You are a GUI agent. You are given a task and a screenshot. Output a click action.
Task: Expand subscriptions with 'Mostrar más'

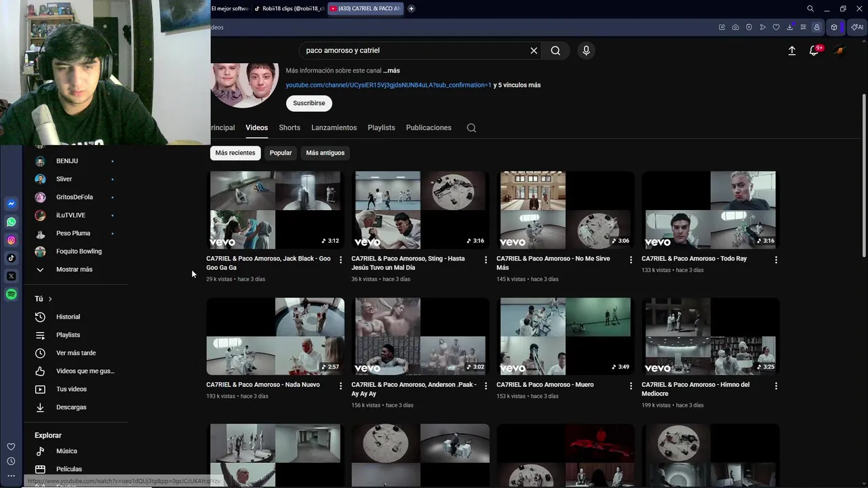point(73,270)
